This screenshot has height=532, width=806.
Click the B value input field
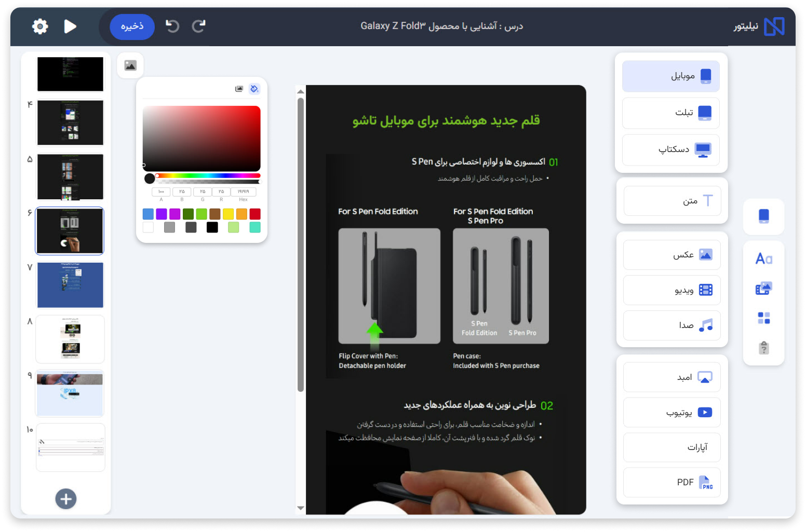click(x=182, y=192)
